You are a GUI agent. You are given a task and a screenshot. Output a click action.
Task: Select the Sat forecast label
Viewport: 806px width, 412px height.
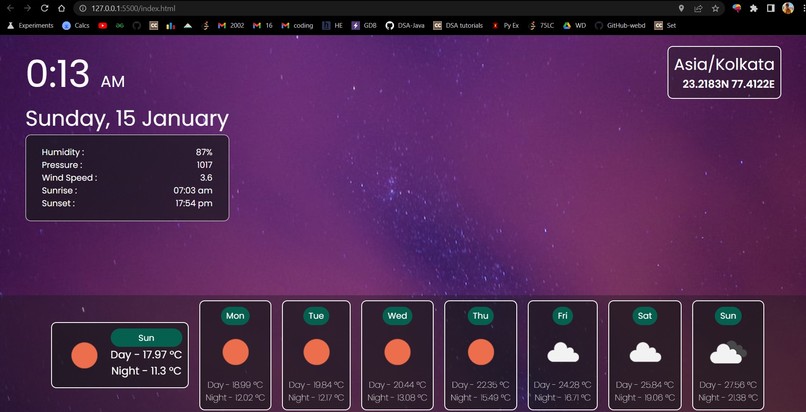(645, 316)
